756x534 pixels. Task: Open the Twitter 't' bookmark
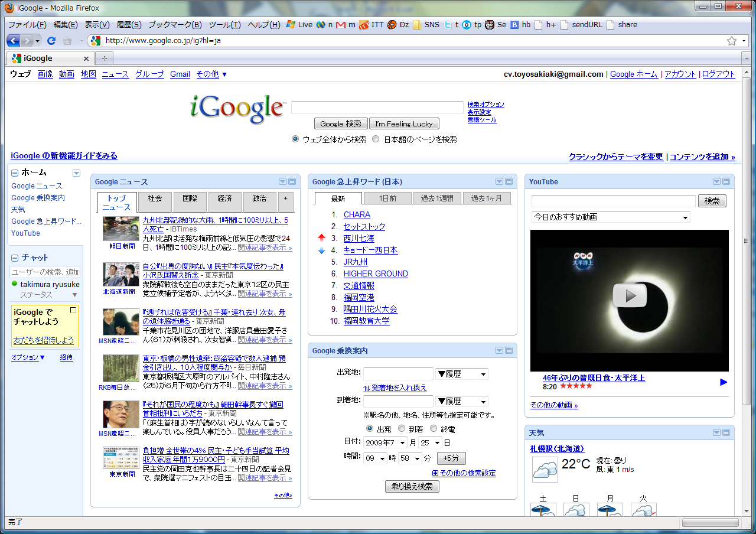point(452,25)
